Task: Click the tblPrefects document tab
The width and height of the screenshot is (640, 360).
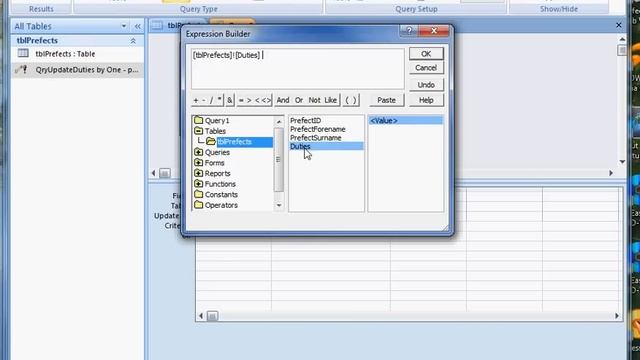Action: (167, 25)
